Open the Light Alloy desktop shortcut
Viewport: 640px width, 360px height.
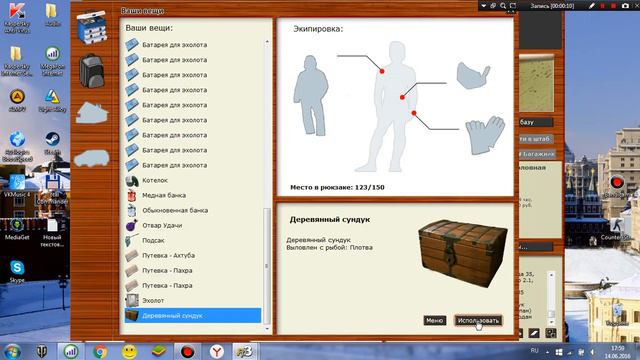[x=52, y=100]
